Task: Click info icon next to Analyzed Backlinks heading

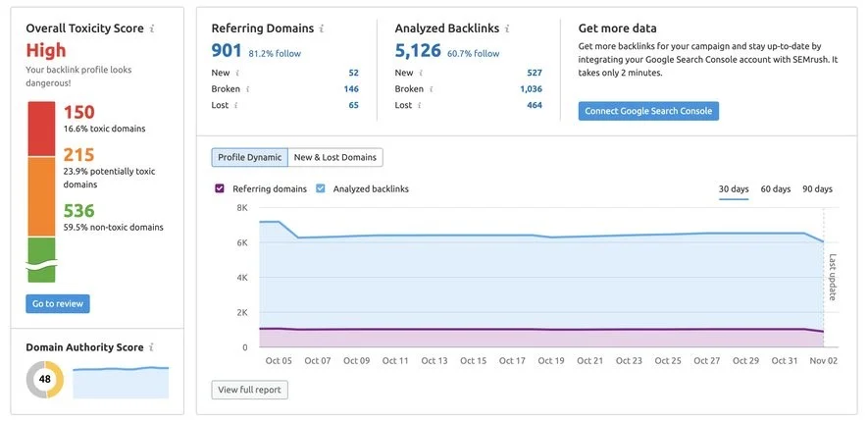Action: (508, 28)
